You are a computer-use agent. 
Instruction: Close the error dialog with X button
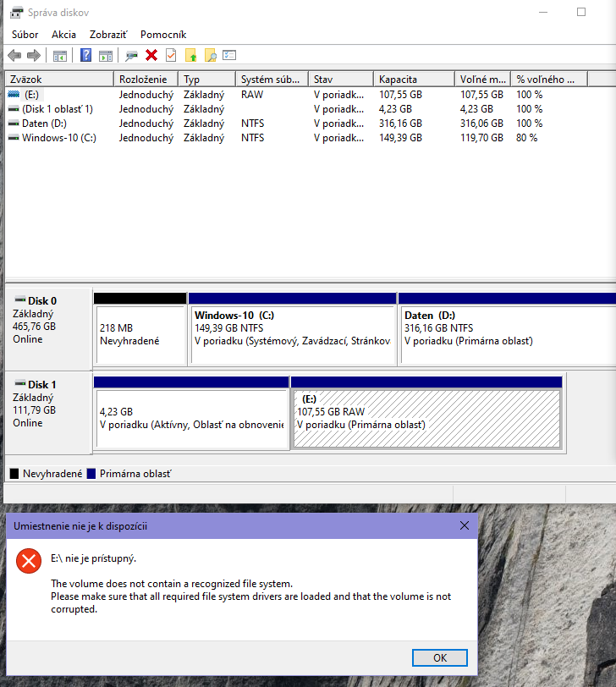tap(464, 525)
